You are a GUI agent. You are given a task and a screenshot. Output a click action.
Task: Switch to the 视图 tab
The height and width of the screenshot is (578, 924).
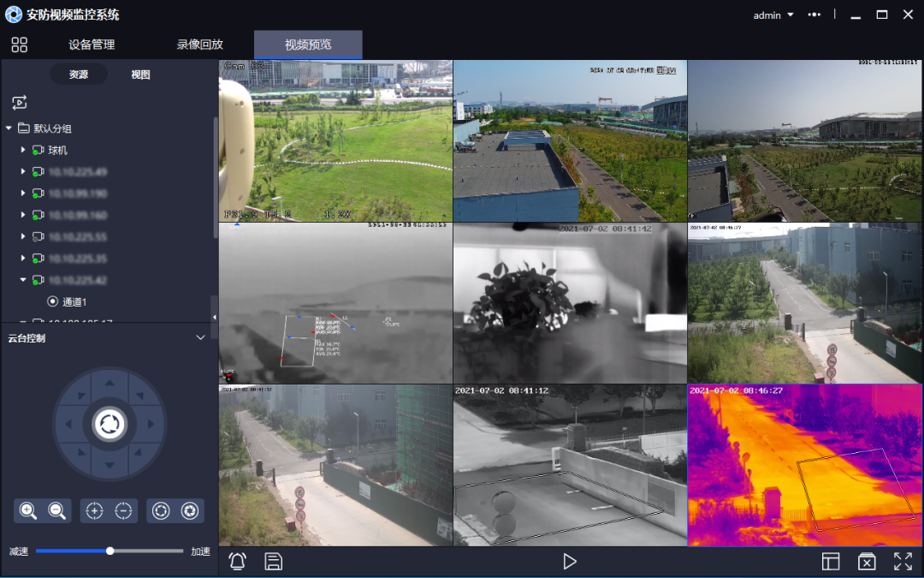click(x=140, y=74)
